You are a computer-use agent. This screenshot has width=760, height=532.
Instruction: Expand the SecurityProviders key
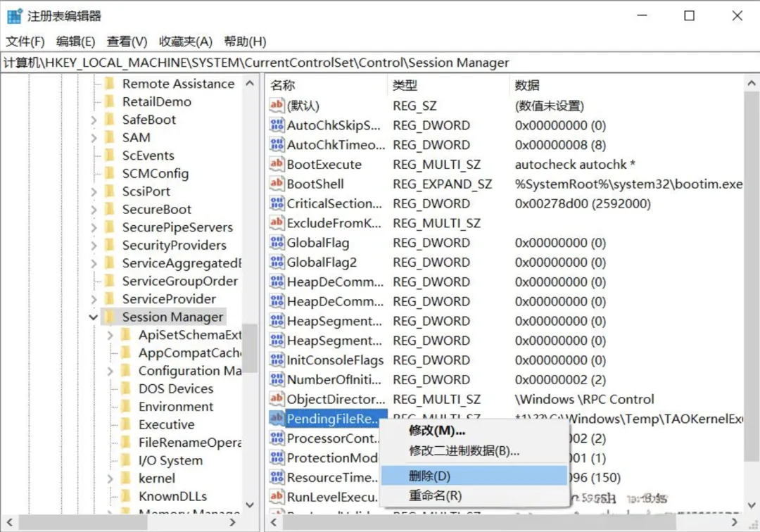(x=94, y=245)
